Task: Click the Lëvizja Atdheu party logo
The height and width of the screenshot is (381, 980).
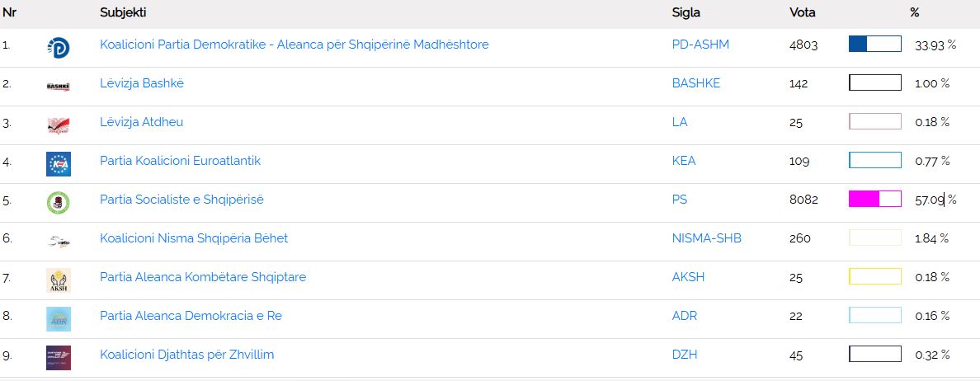Action: (58, 125)
